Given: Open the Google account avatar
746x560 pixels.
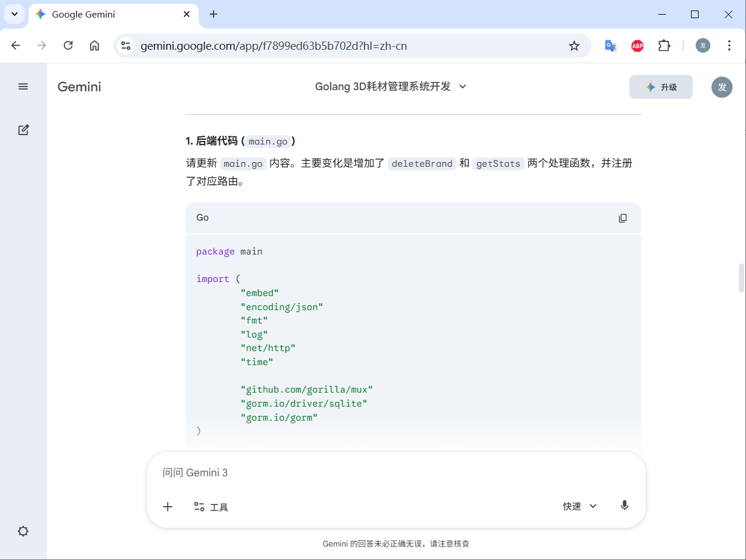Looking at the screenshot, I should coord(721,87).
